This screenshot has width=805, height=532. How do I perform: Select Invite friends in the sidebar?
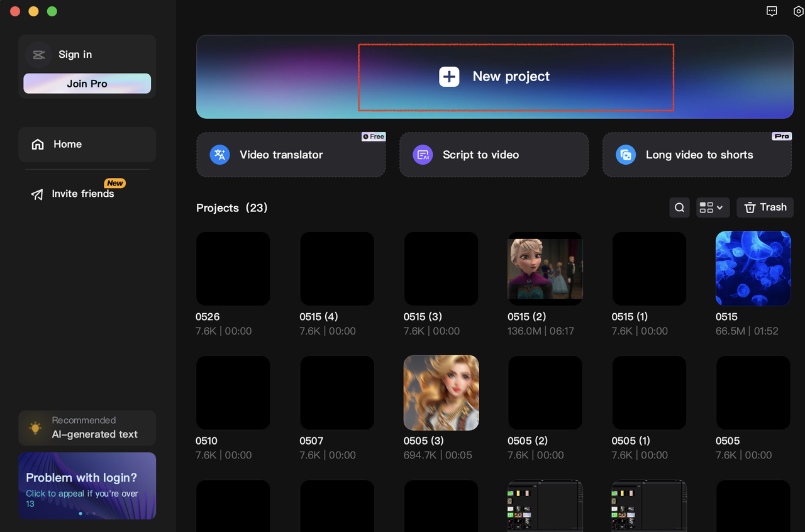[x=82, y=194]
